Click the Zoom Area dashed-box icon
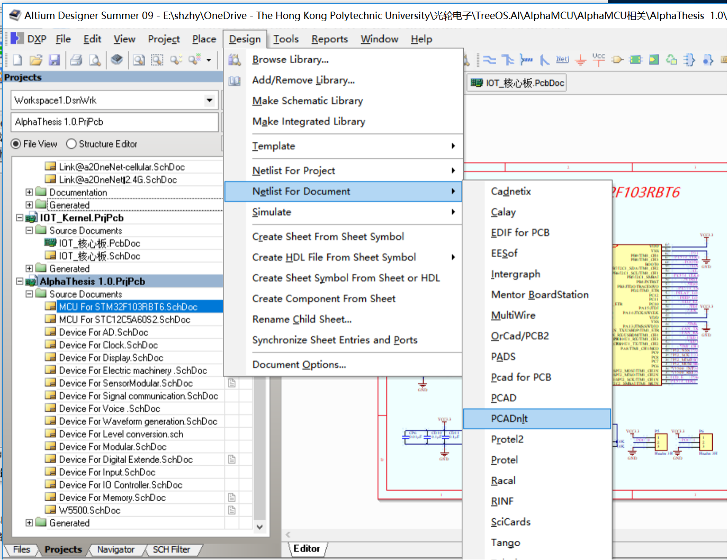Viewport: 728px width, 560px height. 157,60
